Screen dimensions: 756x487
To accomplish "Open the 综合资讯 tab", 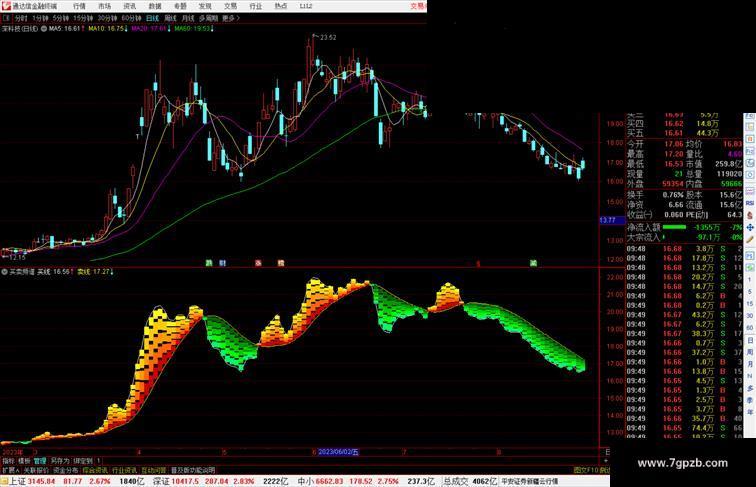I will point(95,470).
